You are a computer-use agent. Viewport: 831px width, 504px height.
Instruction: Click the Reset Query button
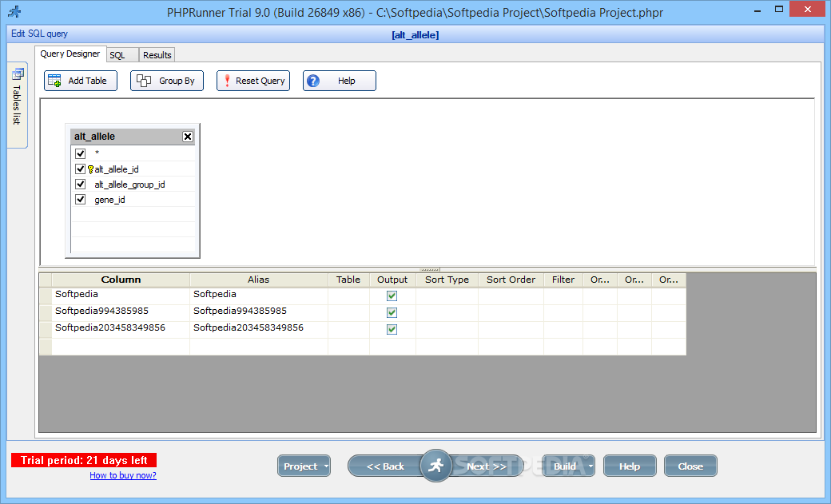[253, 81]
